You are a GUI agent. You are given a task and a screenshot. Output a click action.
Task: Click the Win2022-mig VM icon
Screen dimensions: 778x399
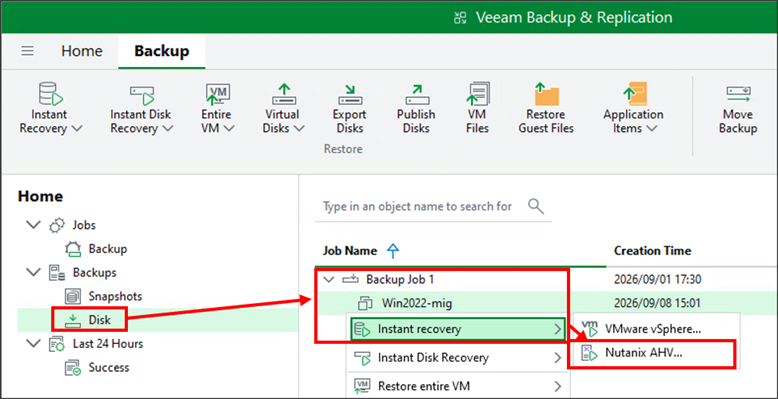click(365, 303)
